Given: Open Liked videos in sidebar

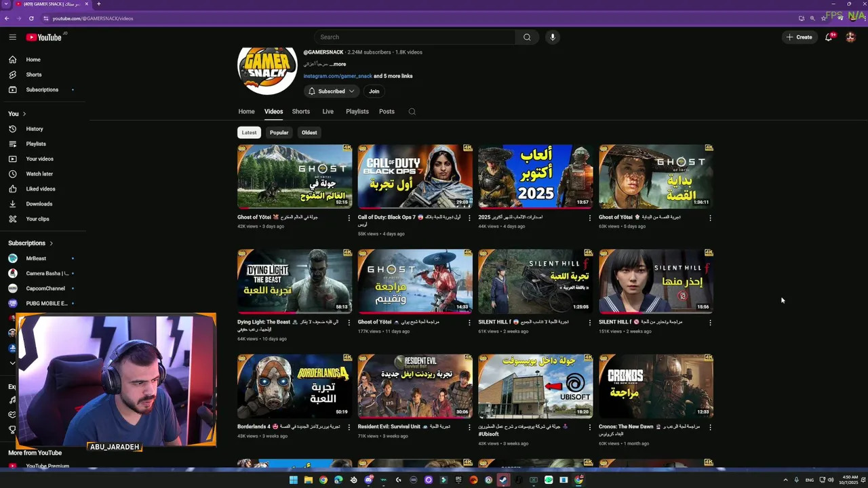Looking at the screenshot, I should click(x=42, y=188).
